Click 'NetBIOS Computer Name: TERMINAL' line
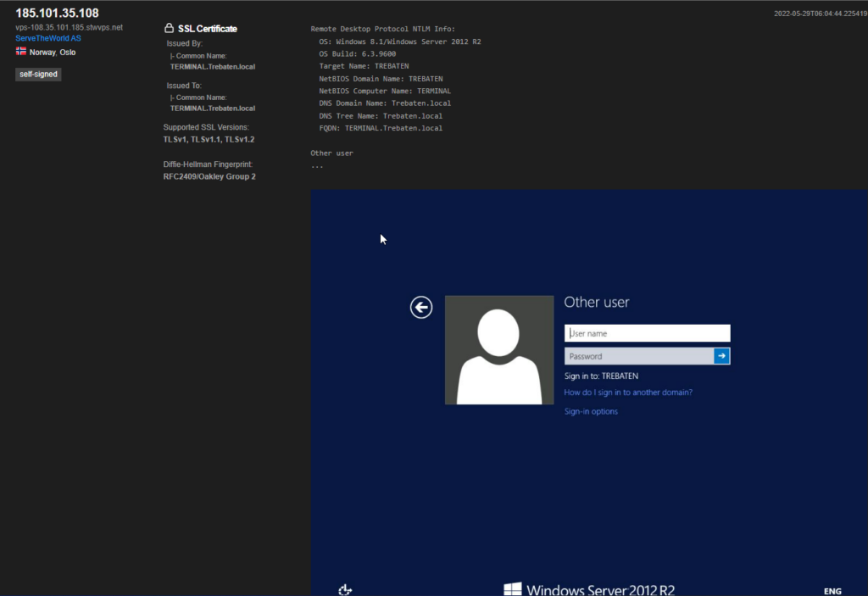This screenshot has width=868, height=596. coord(385,91)
